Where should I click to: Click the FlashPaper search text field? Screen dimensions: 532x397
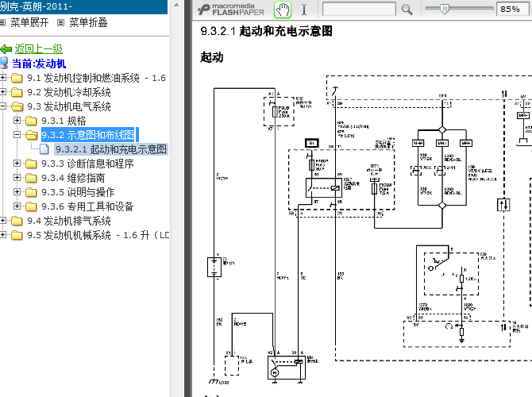359,10
